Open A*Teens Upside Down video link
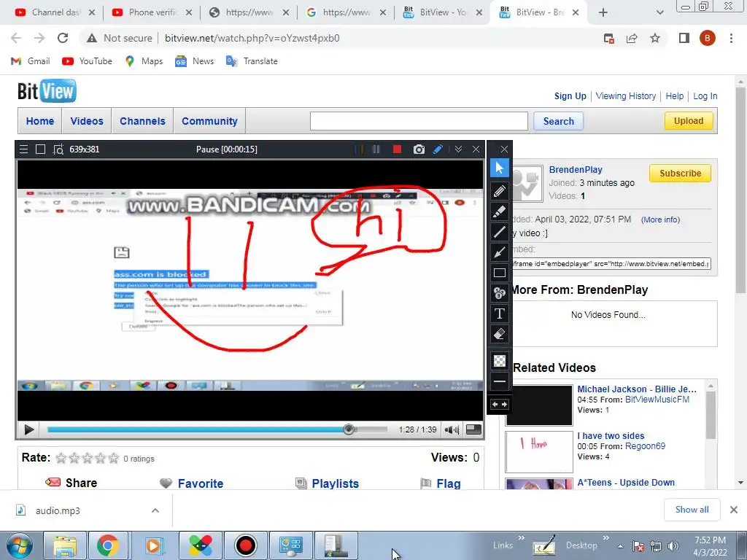The height and width of the screenshot is (560, 747). pos(625,483)
